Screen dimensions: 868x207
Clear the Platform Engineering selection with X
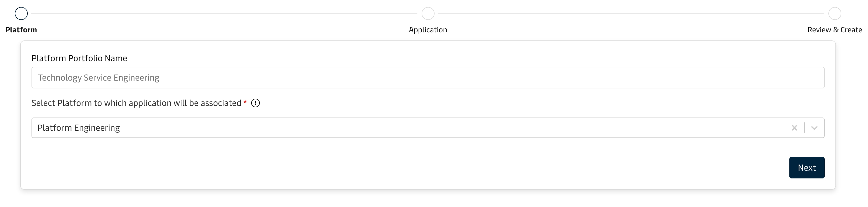coord(794,128)
